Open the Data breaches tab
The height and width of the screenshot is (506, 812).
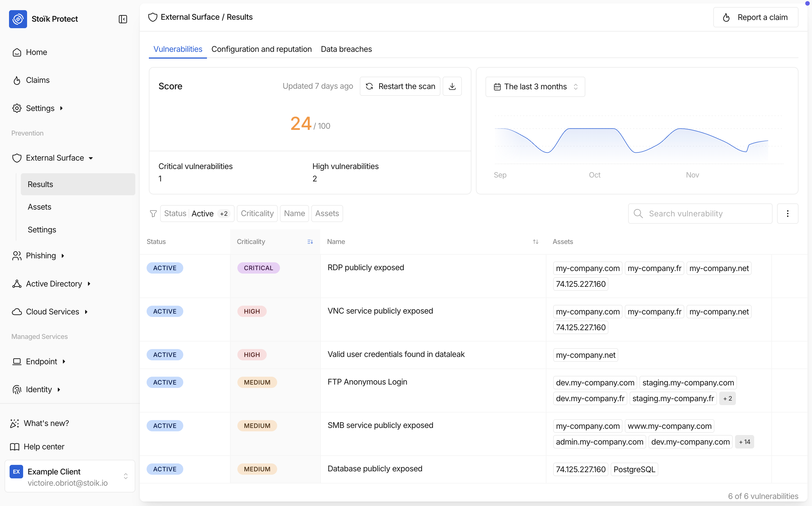346,49
